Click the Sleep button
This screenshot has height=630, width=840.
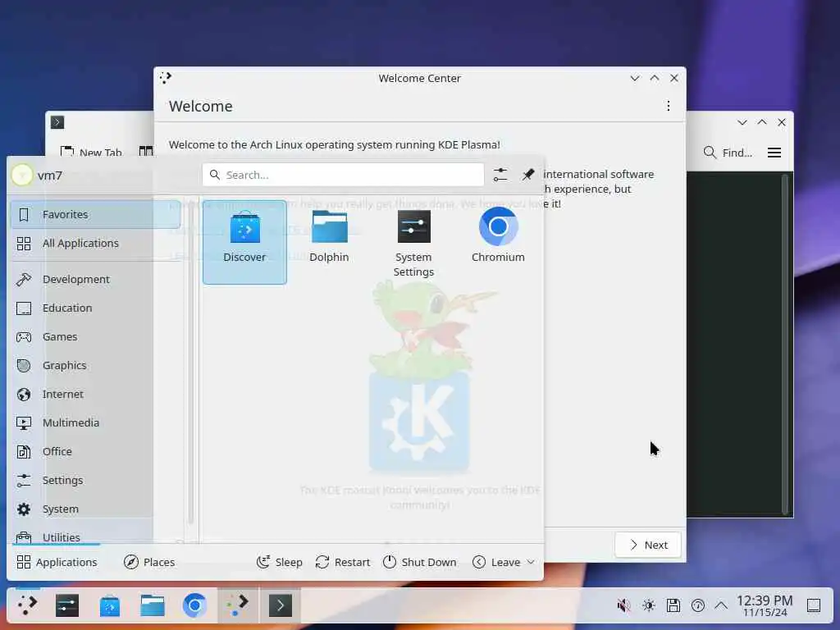coord(279,562)
